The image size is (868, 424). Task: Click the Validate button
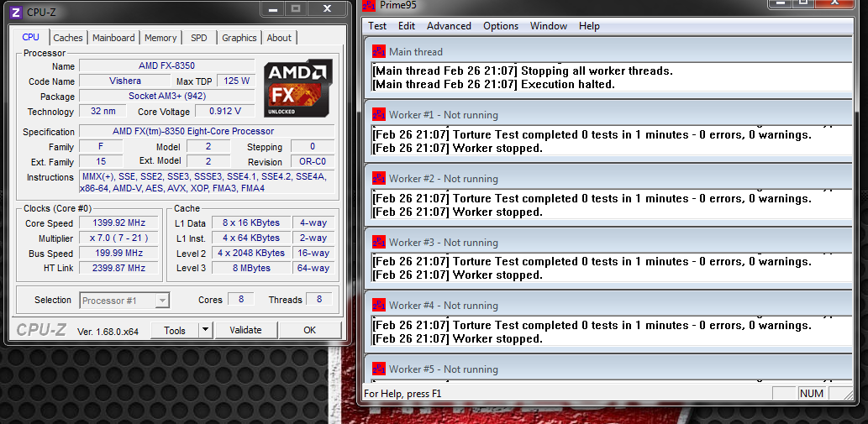pos(245,330)
